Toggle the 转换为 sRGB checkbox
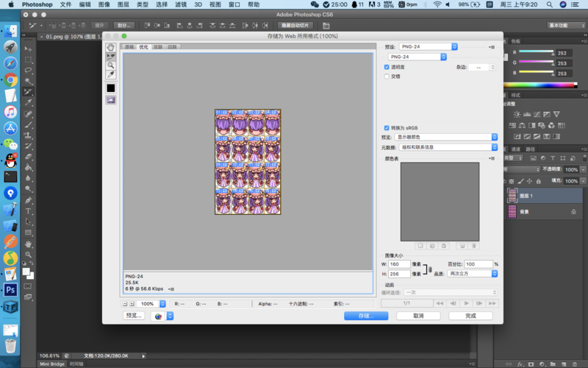The image size is (588, 368). tap(387, 128)
